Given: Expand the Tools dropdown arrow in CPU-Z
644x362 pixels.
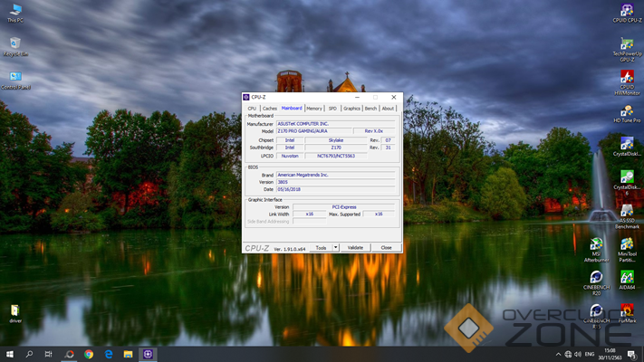Looking at the screenshot, I should 335,247.
